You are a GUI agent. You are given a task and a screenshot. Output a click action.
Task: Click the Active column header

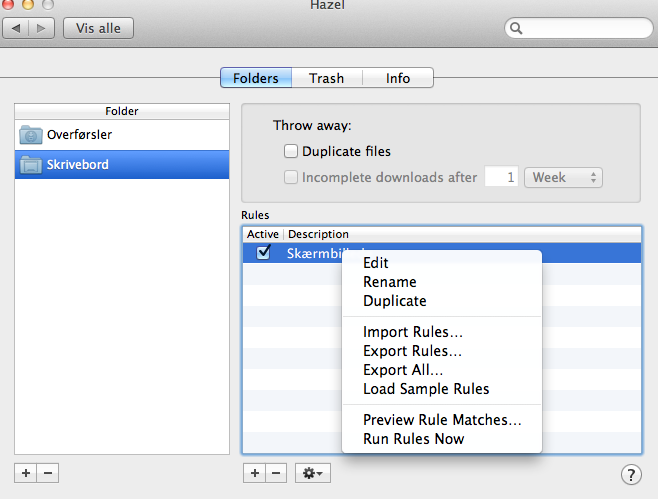point(263,234)
